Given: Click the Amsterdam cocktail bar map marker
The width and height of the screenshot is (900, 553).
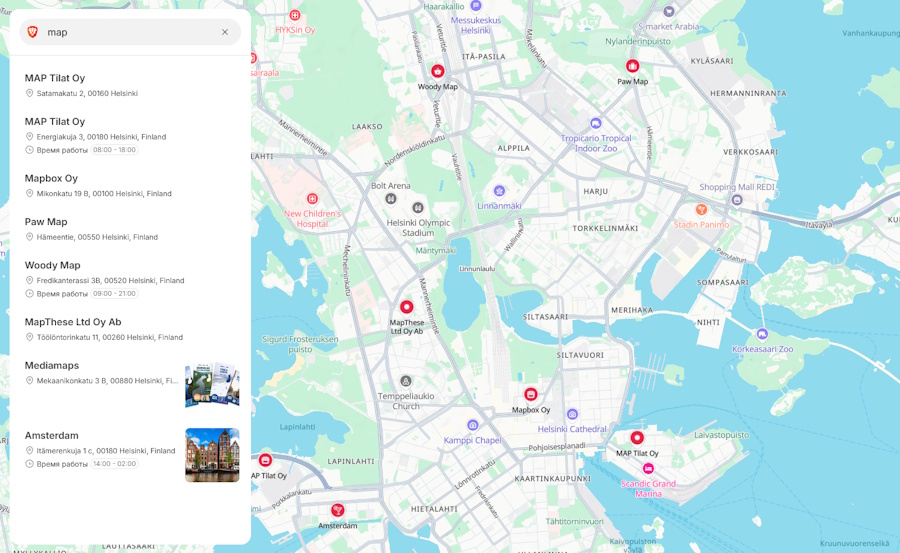Looking at the screenshot, I should pyautogui.click(x=338, y=510).
